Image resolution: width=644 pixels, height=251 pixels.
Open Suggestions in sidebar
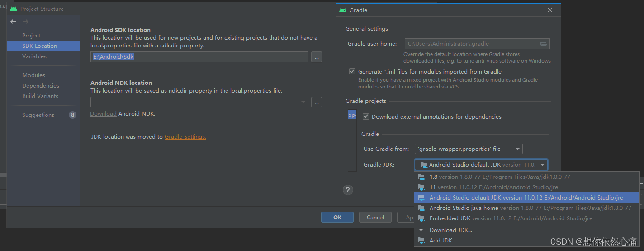tap(38, 115)
